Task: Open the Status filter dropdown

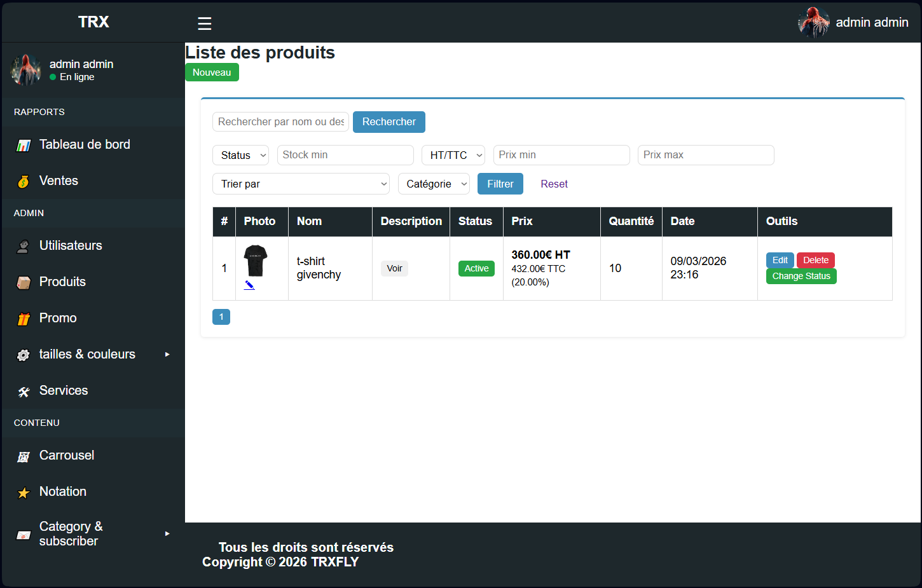Action: tap(241, 155)
